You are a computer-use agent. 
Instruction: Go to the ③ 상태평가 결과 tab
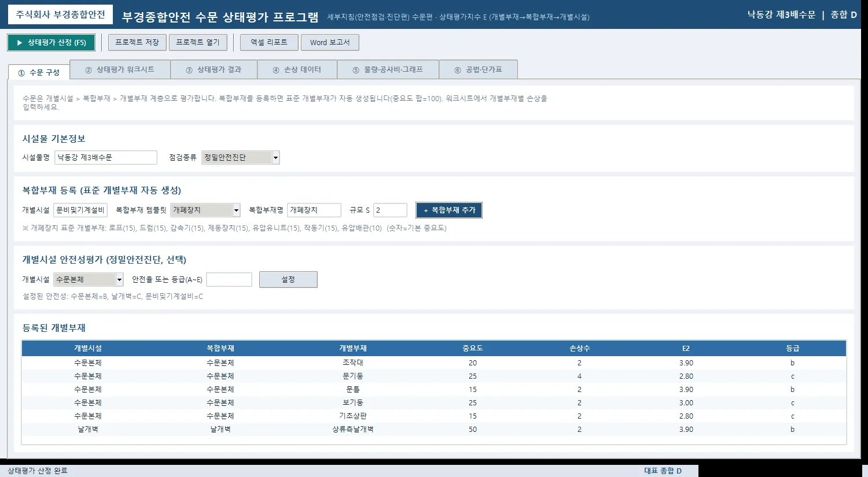point(214,69)
